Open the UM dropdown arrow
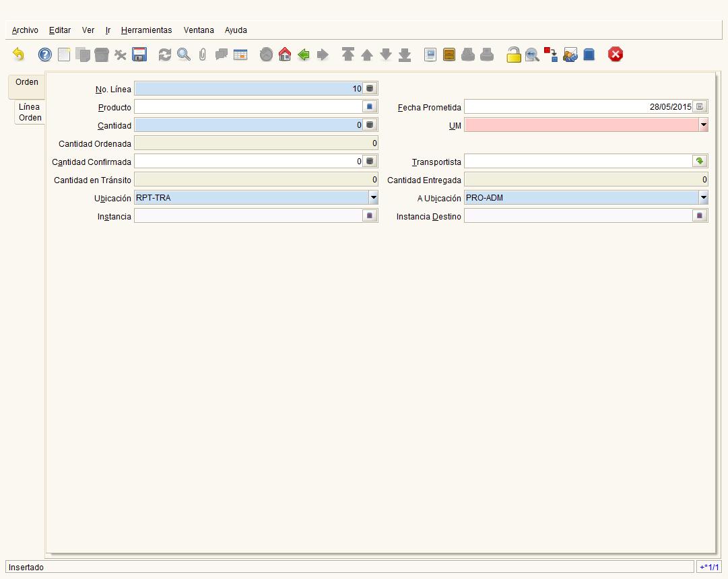This screenshot has width=728, height=579. [x=703, y=125]
